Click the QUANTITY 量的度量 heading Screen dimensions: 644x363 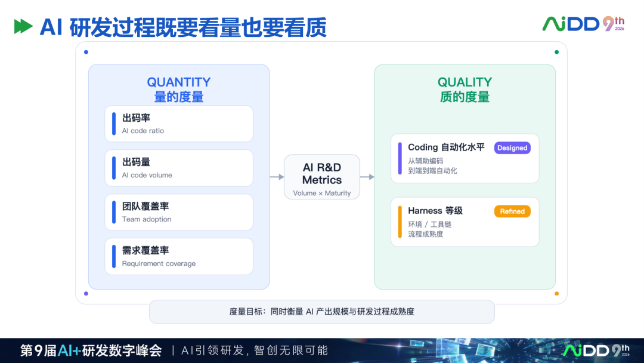[x=179, y=90]
